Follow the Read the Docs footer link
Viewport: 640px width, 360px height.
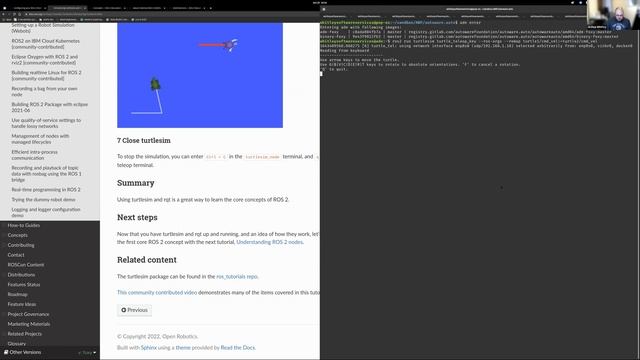(x=238, y=347)
